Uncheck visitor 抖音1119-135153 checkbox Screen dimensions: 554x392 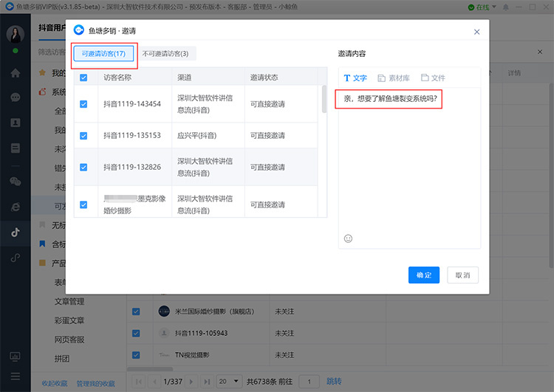[83, 136]
